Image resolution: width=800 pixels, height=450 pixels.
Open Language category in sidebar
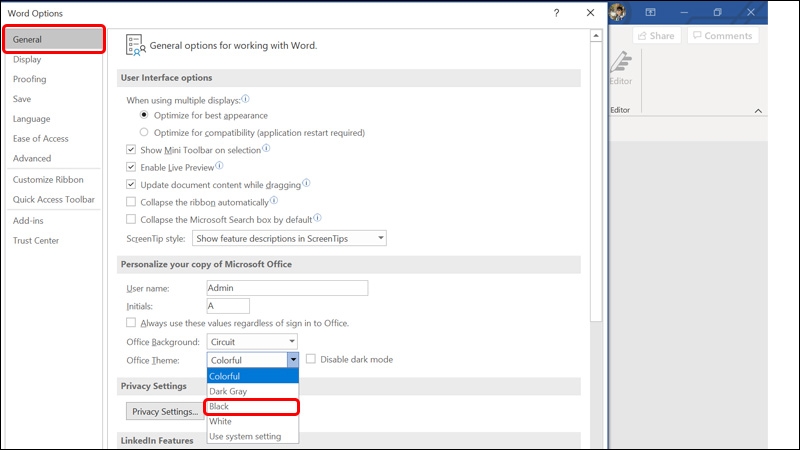[54, 119]
